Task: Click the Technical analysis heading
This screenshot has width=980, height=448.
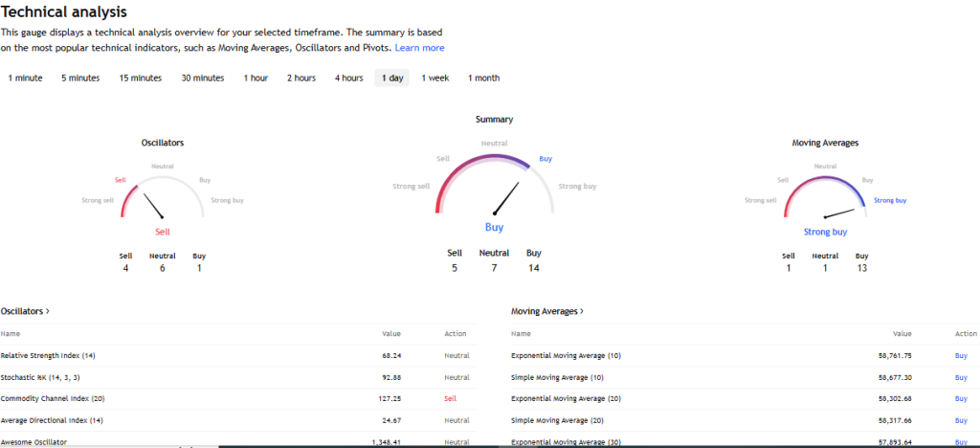Action: point(64,11)
